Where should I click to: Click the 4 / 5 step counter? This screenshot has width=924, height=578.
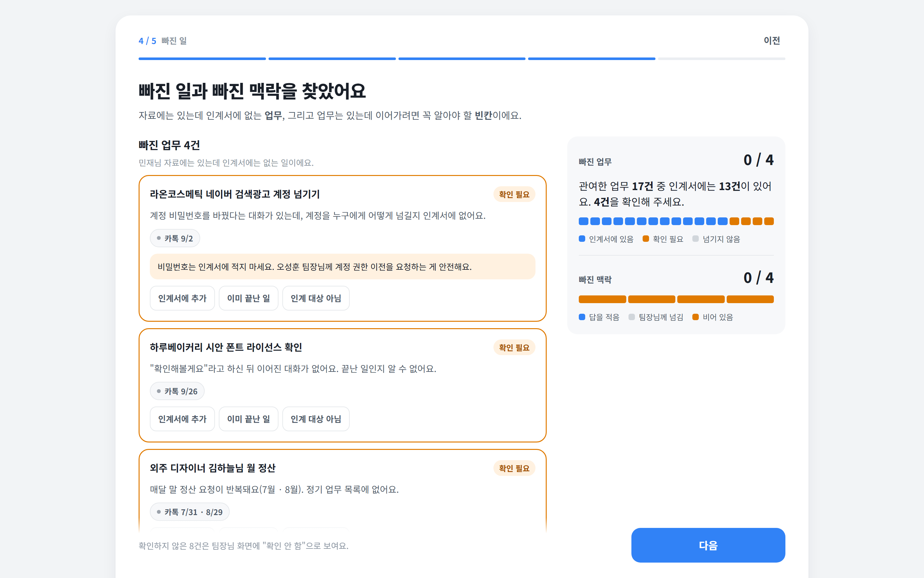(147, 41)
